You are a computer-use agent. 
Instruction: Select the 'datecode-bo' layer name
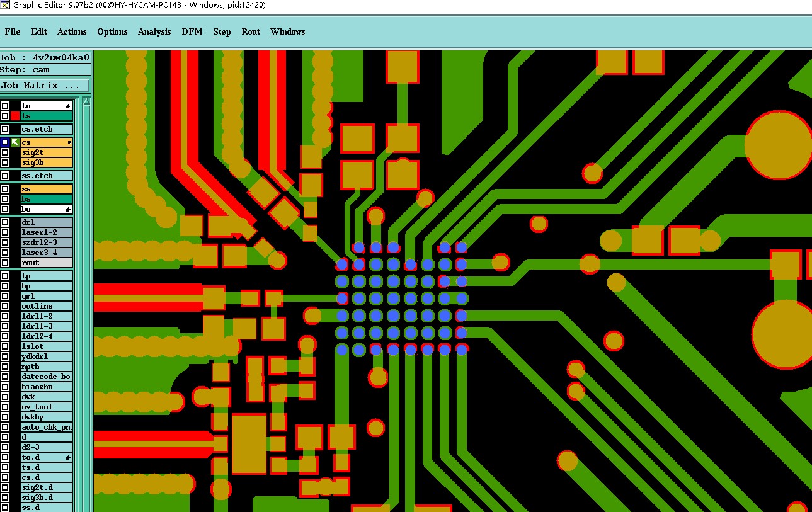click(47, 377)
